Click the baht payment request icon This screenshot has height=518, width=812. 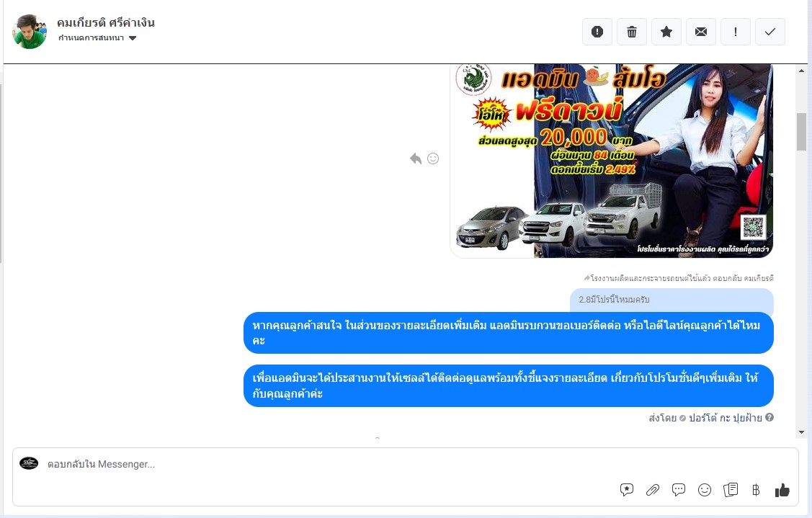pyautogui.click(x=756, y=490)
